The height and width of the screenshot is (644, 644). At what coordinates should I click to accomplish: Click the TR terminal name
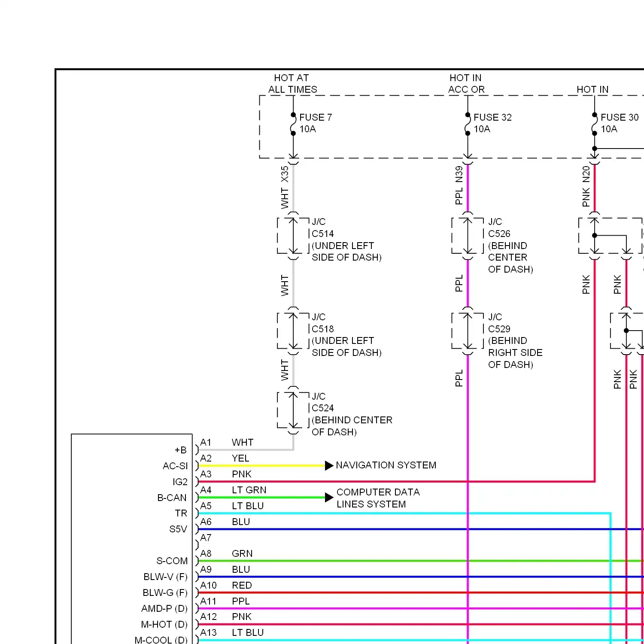coord(181,513)
